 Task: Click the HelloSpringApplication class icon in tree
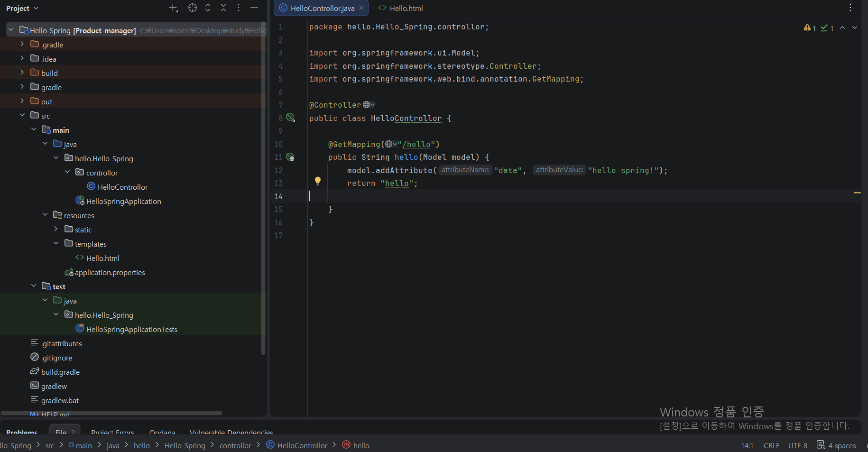[x=80, y=201]
